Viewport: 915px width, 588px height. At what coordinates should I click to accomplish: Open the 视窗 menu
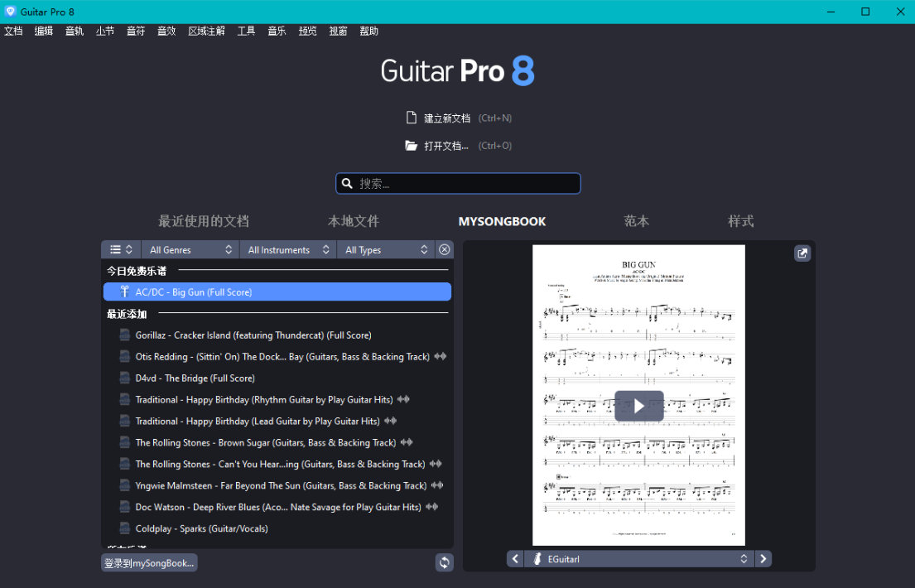click(x=338, y=31)
